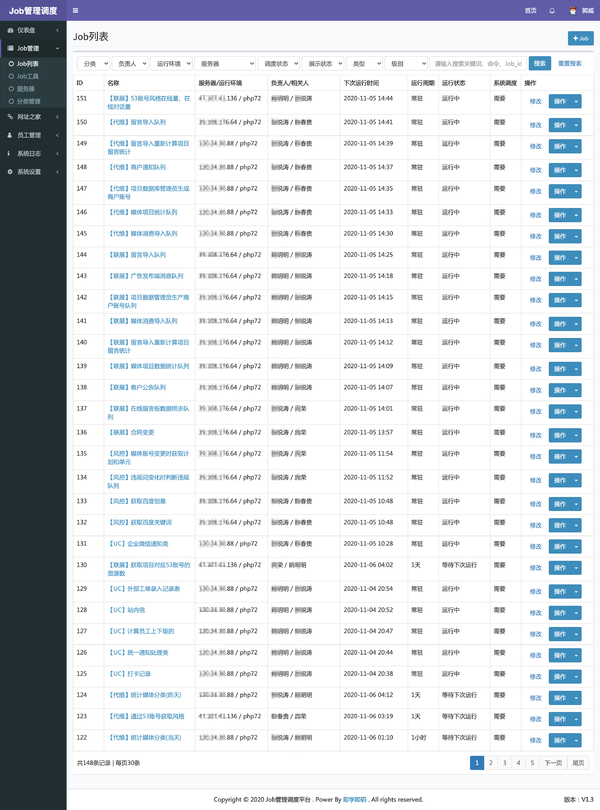Go to page 5 of results
This screenshot has width=600, height=810.
coord(532,762)
